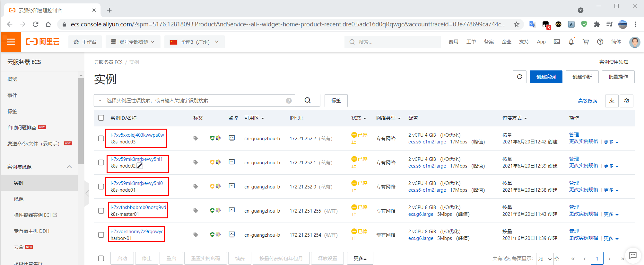Open browser extensions puzzle icon

pos(597,24)
